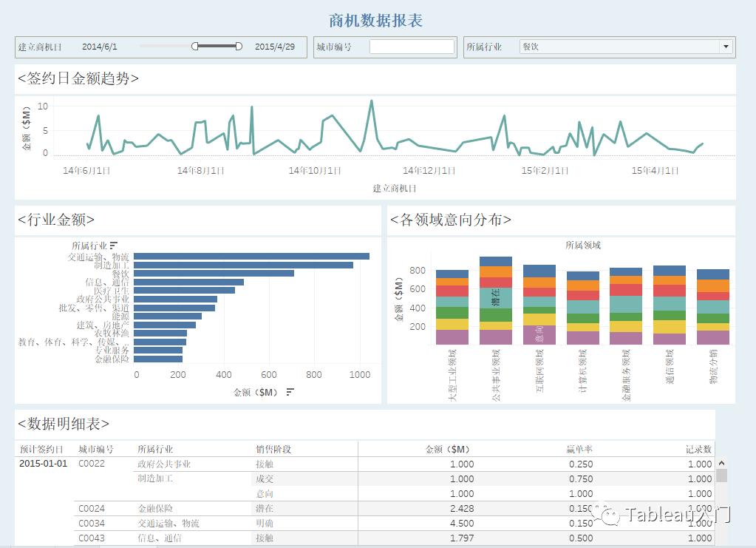Click the 预计签约日 column header
The height and width of the screenshot is (548, 756).
pyautogui.click(x=41, y=449)
